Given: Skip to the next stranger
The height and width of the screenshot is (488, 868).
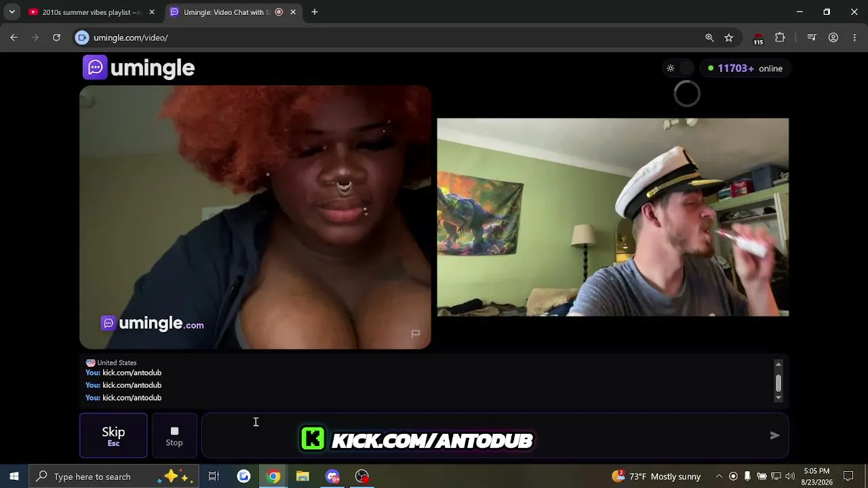Looking at the screenshot, I should 113,436.
